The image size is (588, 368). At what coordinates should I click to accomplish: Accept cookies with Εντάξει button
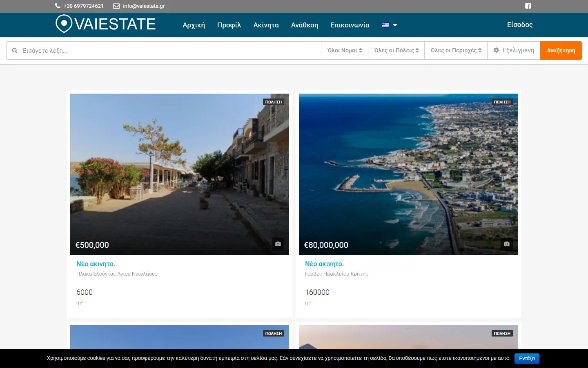[527, 358]
